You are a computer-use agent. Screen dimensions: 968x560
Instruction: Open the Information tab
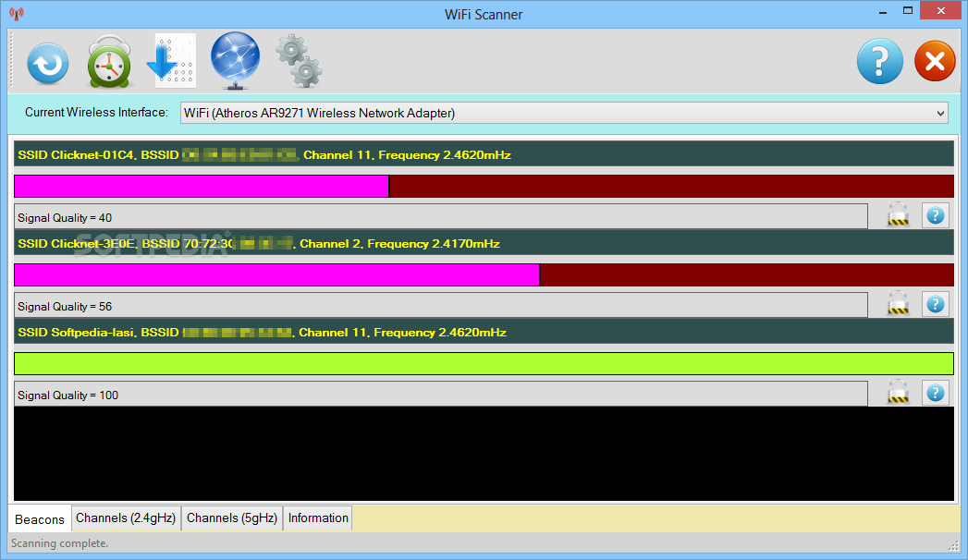click(318, 518)
